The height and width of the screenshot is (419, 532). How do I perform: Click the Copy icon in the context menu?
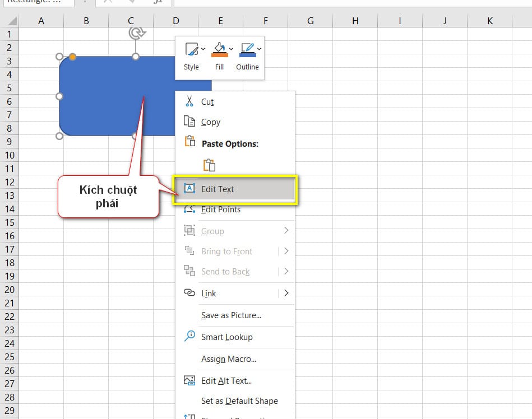click(x=191, y=122)
